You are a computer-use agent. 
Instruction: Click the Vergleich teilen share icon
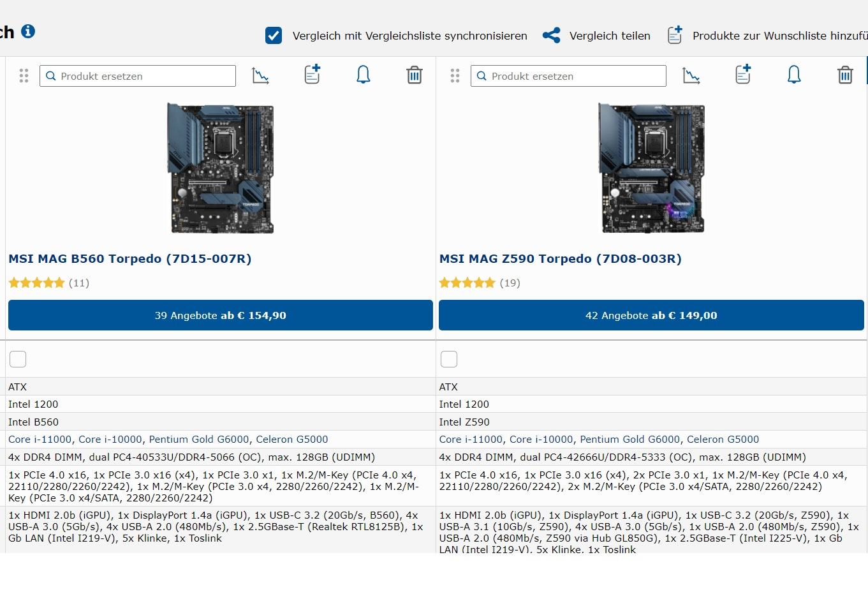(x=552, y=36)
